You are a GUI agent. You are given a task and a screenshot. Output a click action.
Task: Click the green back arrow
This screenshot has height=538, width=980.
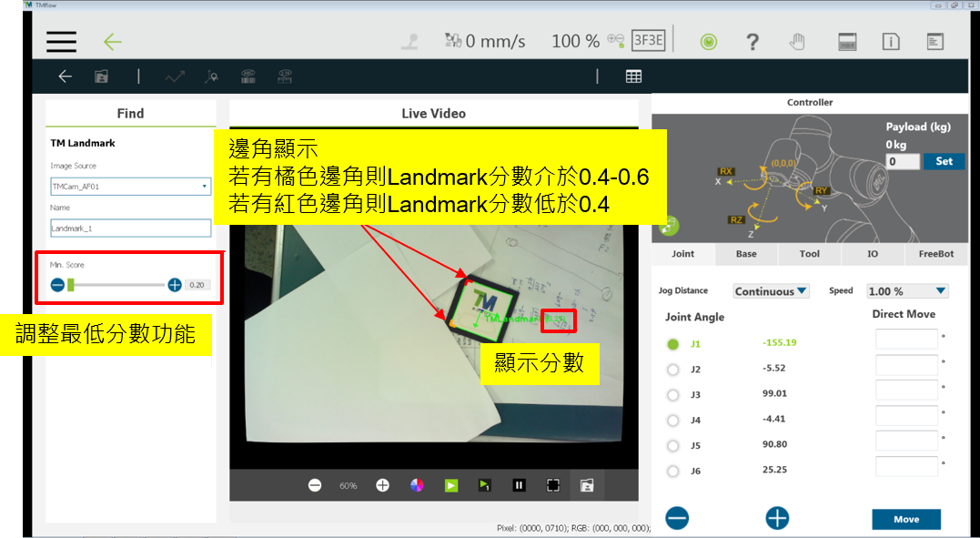point(112,42)
